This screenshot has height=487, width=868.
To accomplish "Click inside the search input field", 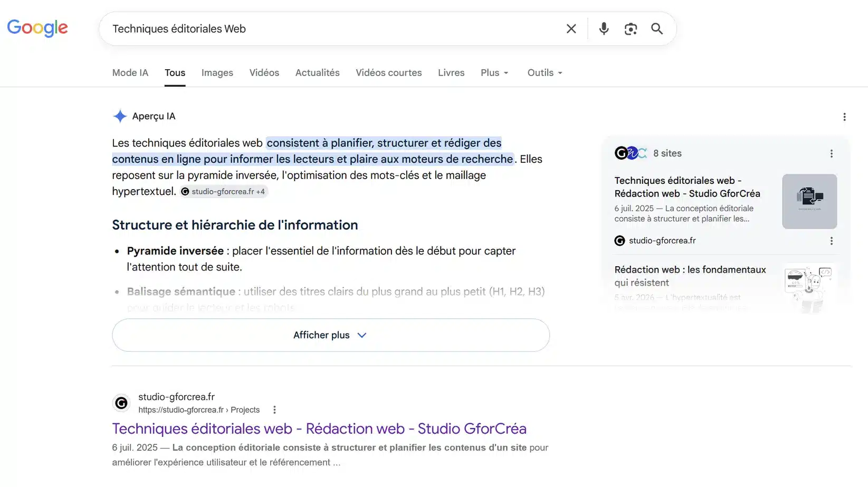I will coord(332,29).
